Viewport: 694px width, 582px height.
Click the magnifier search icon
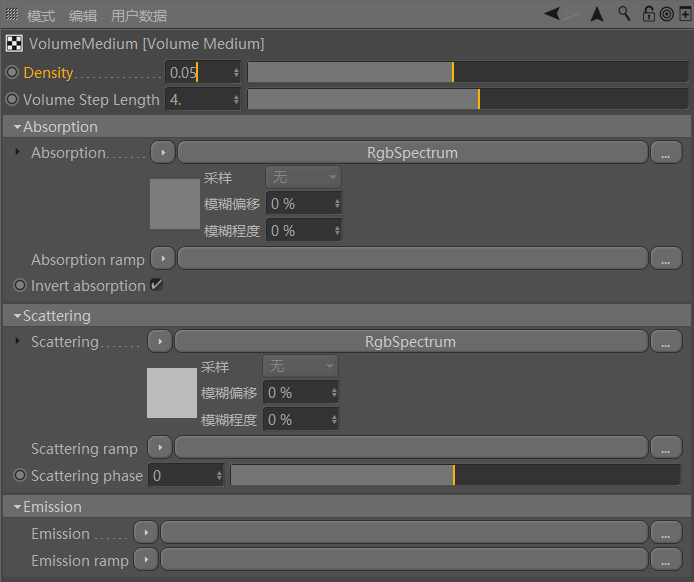[x=625, y=14]
